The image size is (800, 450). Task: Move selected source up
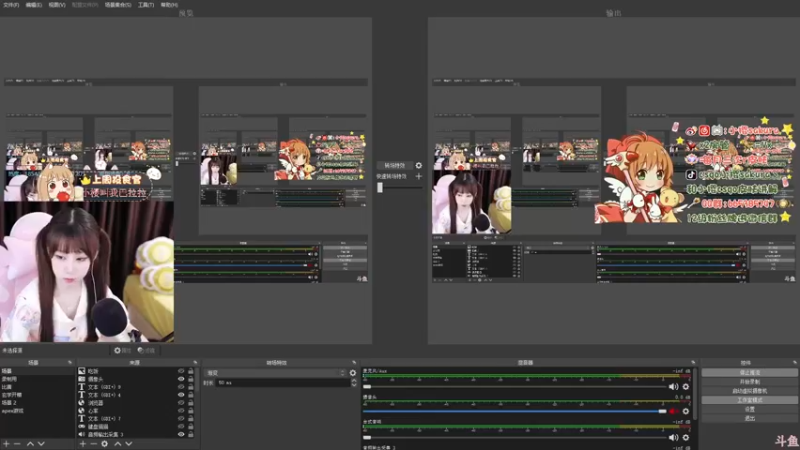pyautogui.click(x=117, y=444)
